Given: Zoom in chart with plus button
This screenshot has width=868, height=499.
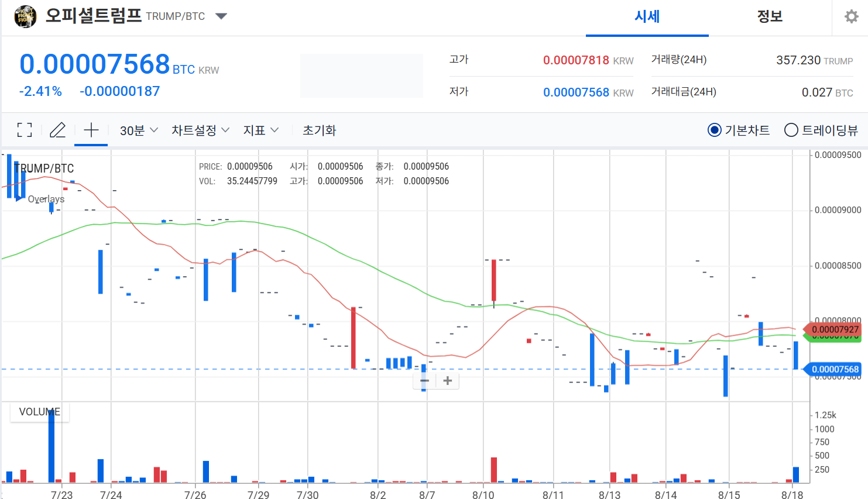Looking at the screenshot, I should 448,381.
